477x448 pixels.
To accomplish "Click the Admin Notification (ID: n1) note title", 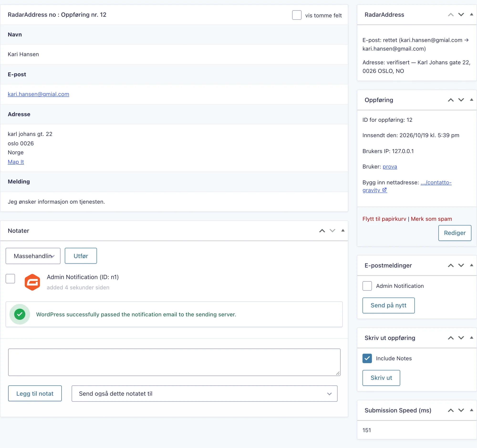I will coord(83,277).
